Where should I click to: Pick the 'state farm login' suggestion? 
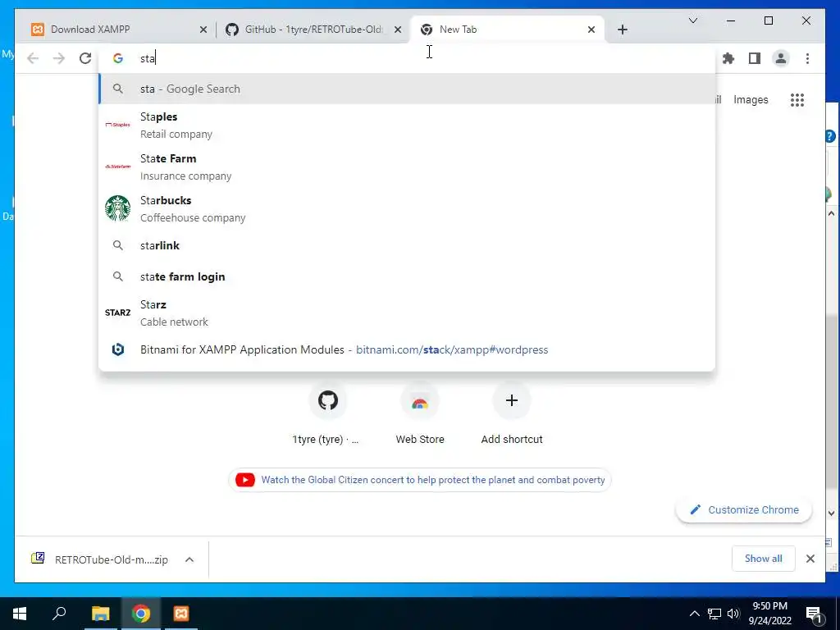(407, 276)
